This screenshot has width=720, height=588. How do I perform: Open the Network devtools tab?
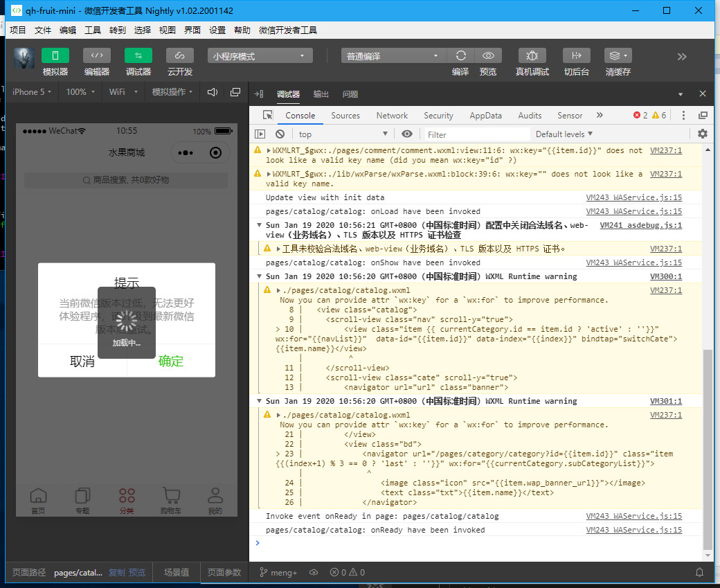(x=392, y=116)
